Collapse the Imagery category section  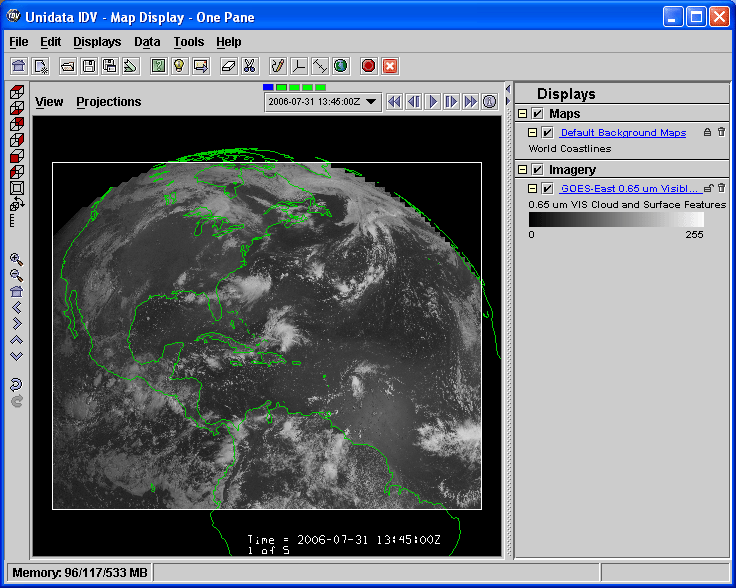(523, 170)
